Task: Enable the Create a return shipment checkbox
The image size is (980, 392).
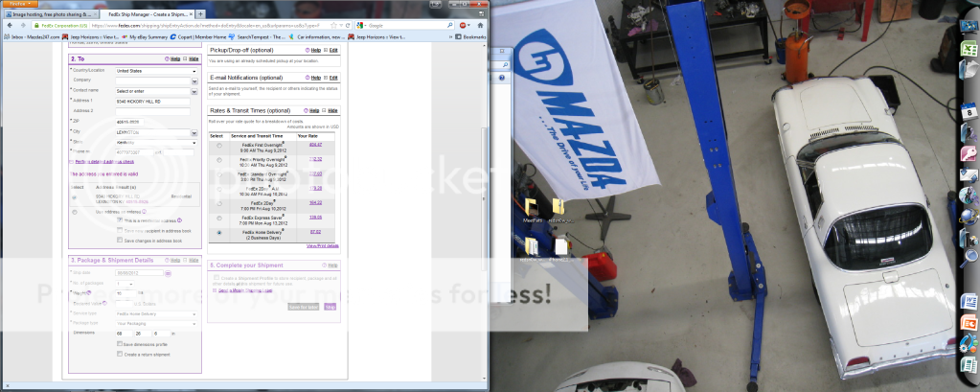Action: [119, 354]
